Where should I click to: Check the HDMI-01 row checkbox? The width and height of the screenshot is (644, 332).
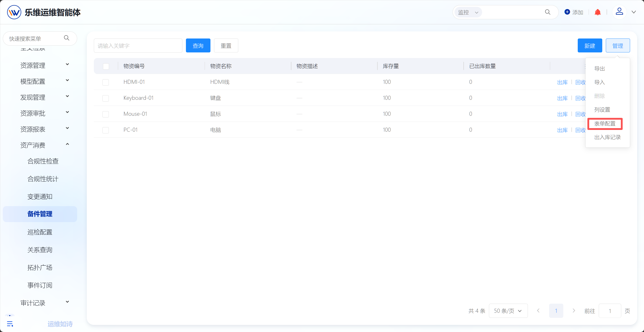[106, 82]
